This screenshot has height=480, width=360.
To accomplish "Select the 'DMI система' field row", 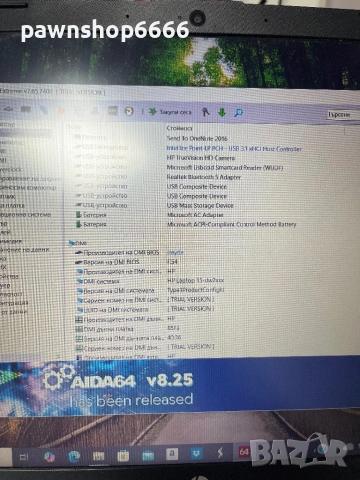I will click(99, 281).
